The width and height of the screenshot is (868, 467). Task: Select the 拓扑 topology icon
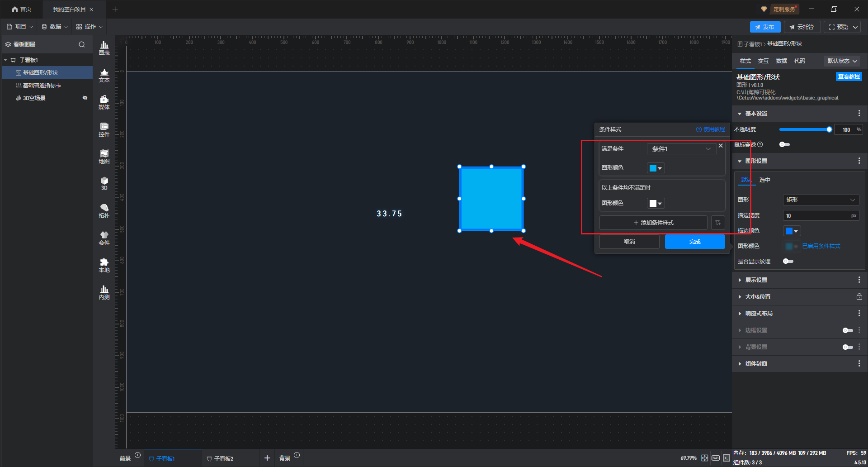(x=104, y=211)
